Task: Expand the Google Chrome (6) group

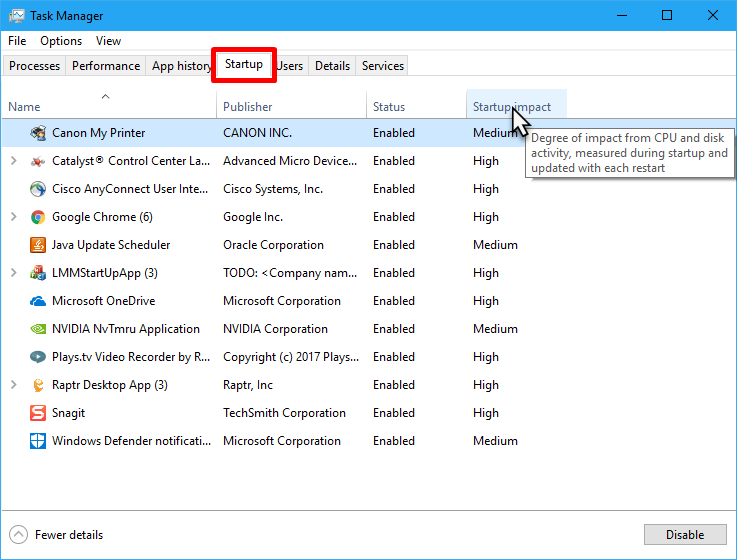Action: point(14,217)
